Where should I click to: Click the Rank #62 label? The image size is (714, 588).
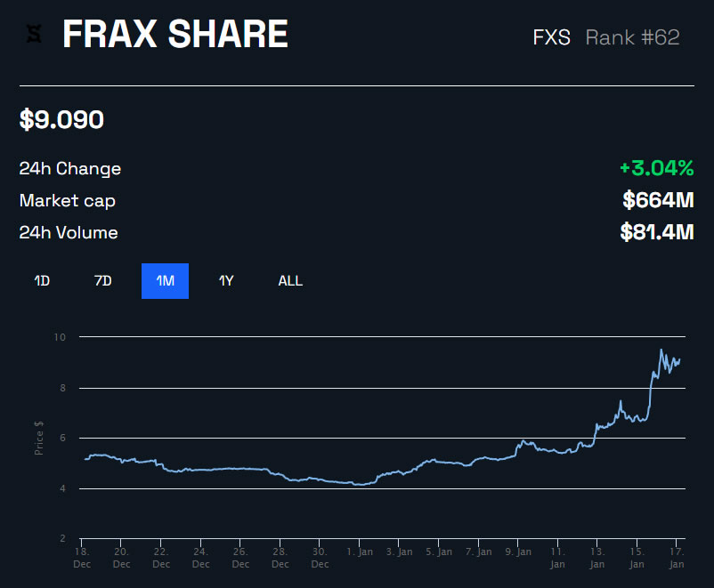632,37
